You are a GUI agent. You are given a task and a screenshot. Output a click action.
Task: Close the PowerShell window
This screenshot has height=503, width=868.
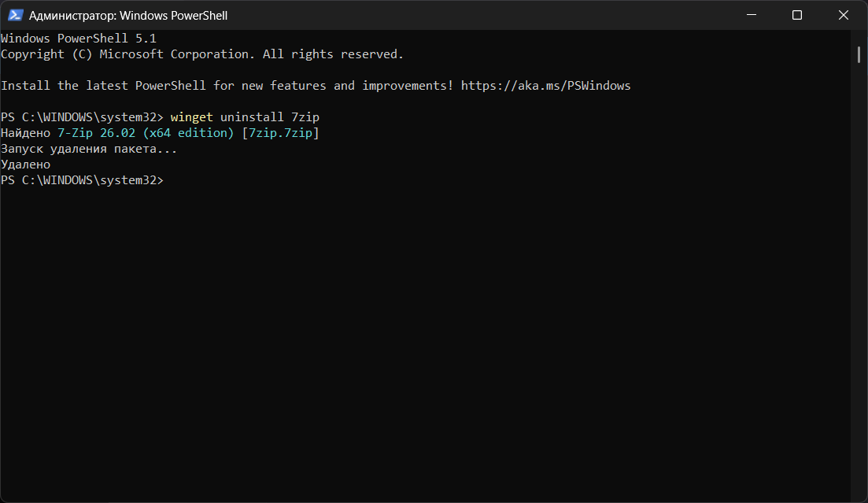click(x=843, y=15)
